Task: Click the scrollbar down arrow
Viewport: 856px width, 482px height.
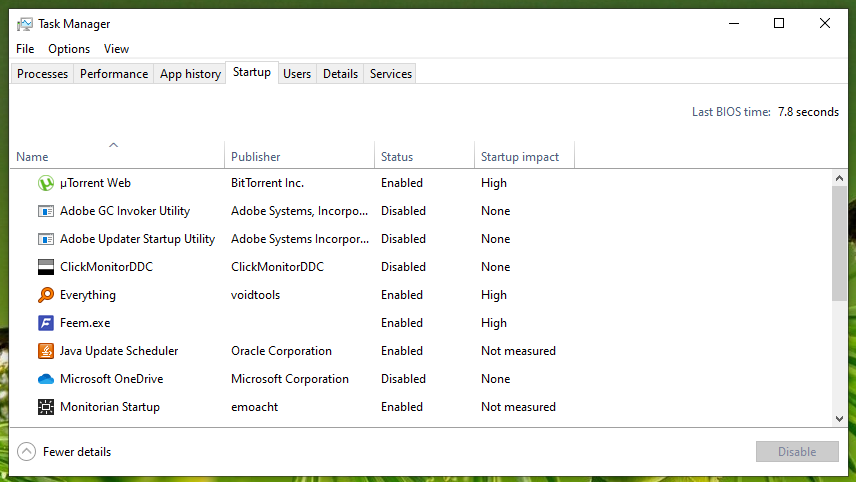Action: coord(840,419)
